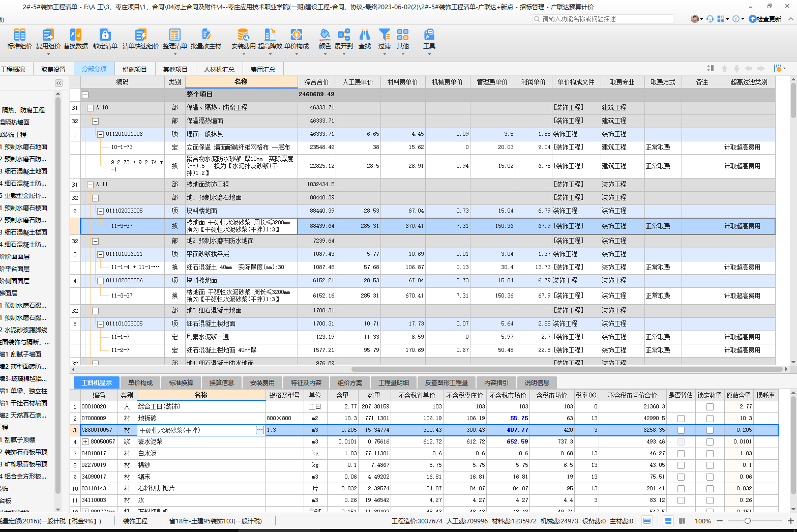
Task: Collapse the left navigation panel
Action: coord(58,83)
